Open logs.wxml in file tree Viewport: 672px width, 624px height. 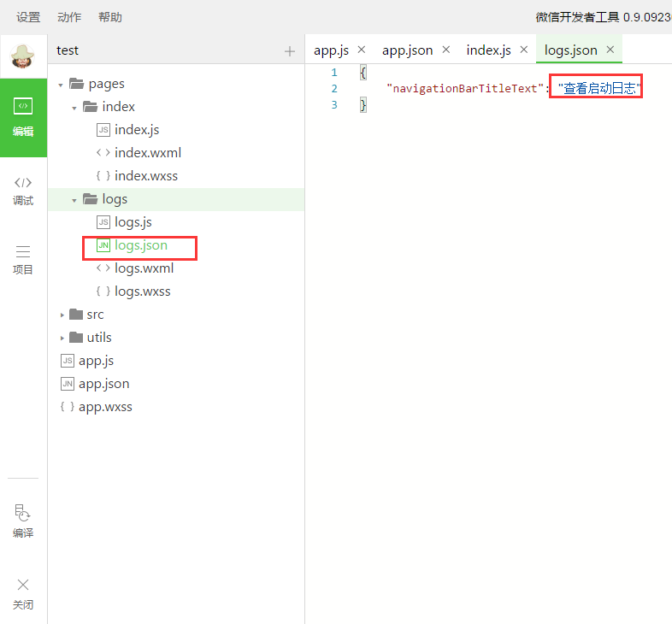pos(144,268)
